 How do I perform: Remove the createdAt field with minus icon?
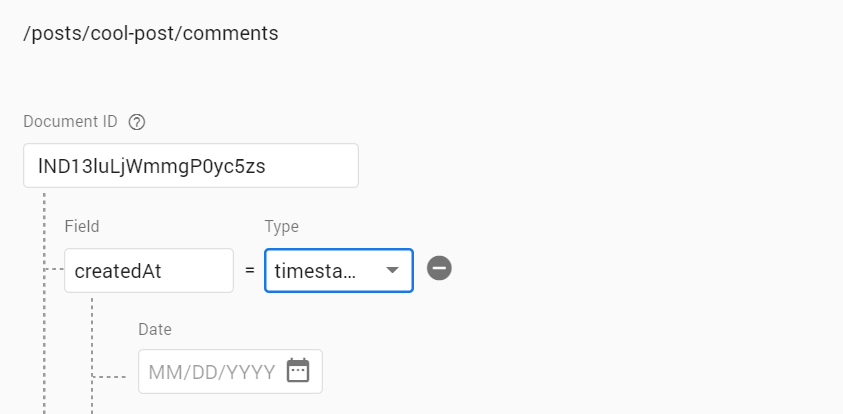tap(439, 268)
